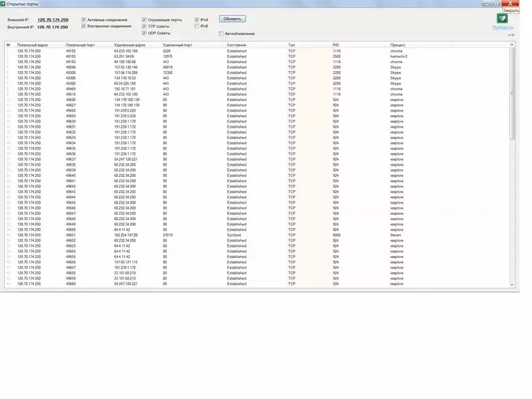Viewport: 532px width, 399px height.
Task: Select remote address 65.54.225.168
Action: point(125,83)
